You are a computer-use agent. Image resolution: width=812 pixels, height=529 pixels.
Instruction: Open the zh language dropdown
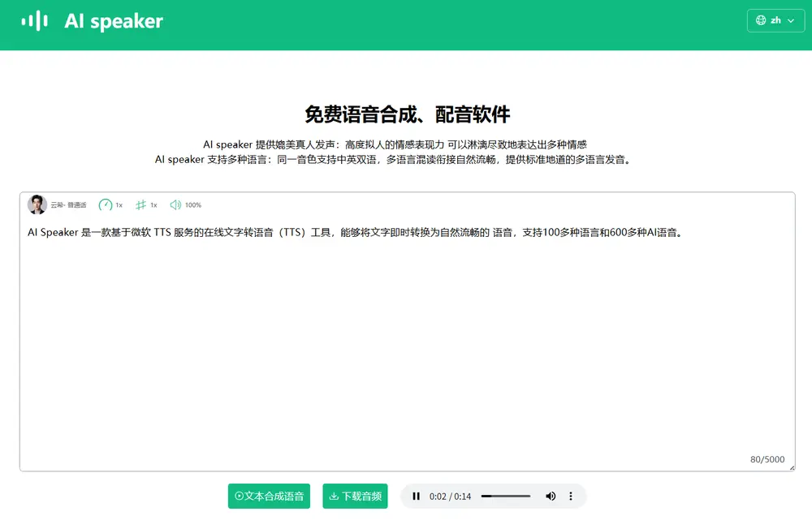(x=775, y=20)
